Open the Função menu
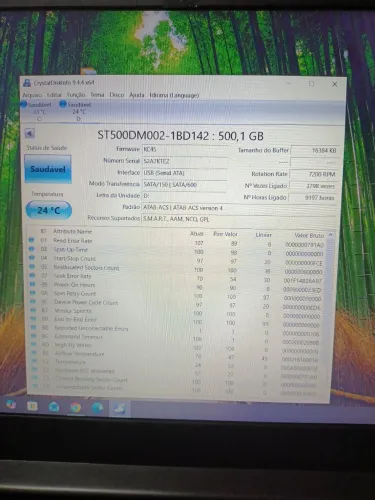 coord(76,95)
